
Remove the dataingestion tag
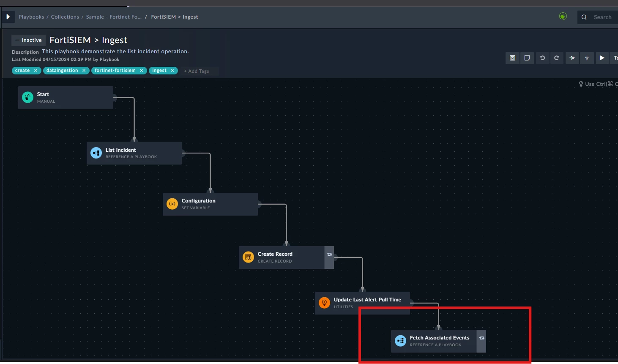pos(84,71)
